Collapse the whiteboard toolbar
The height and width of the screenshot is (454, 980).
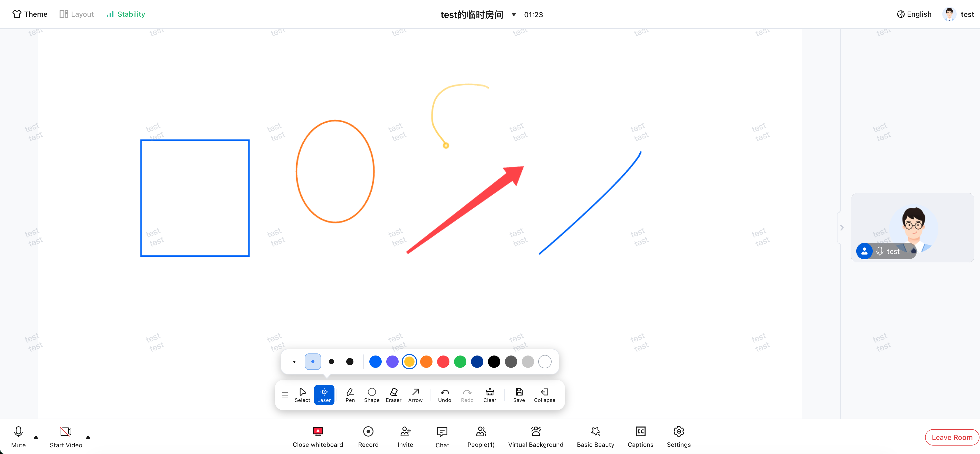click(x=544, y=395)
